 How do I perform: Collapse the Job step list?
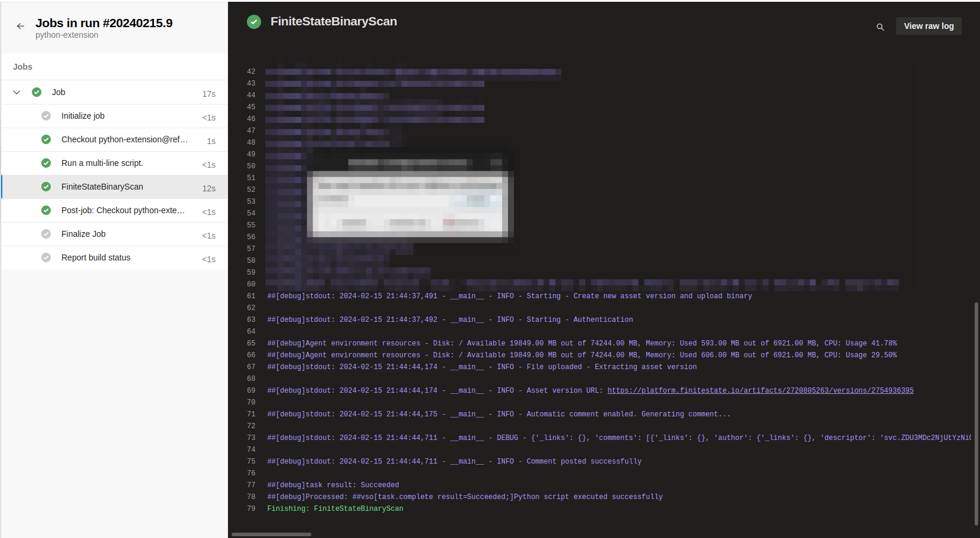16,92
